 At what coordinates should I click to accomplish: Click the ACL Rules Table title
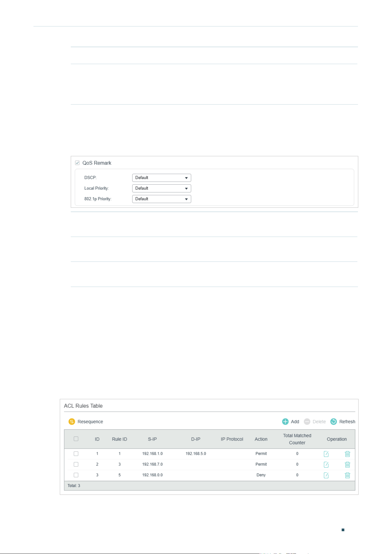tap(83, 406)
